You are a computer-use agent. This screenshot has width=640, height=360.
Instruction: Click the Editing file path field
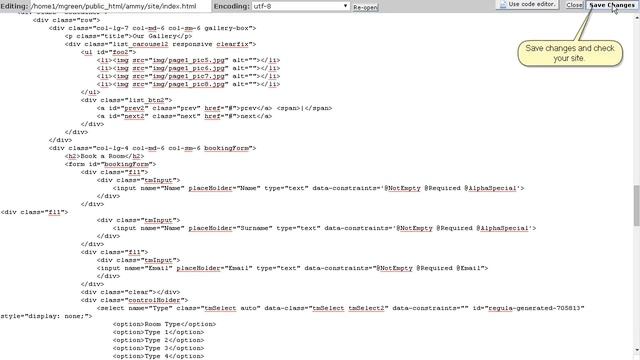(x=120, y=6)
